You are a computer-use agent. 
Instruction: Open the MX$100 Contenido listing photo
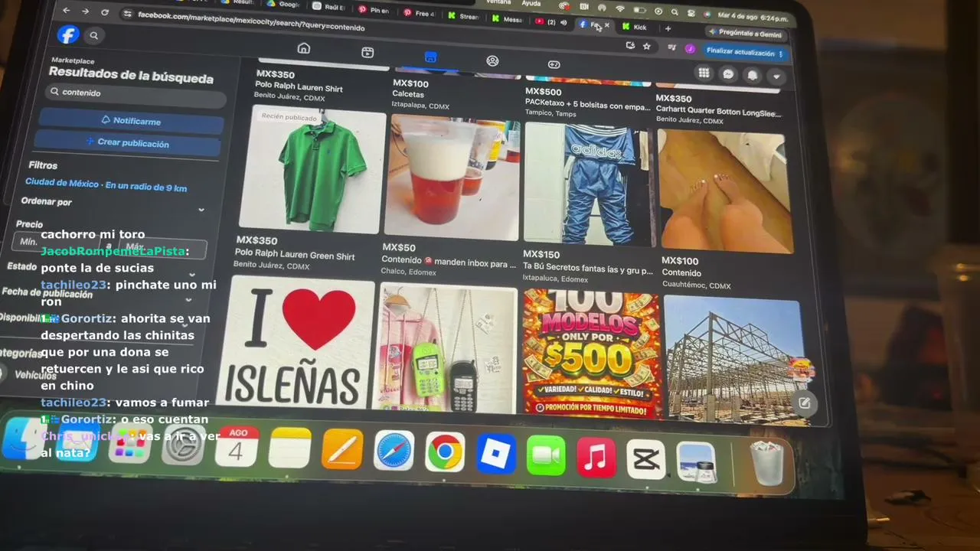(x=725, y=191)
